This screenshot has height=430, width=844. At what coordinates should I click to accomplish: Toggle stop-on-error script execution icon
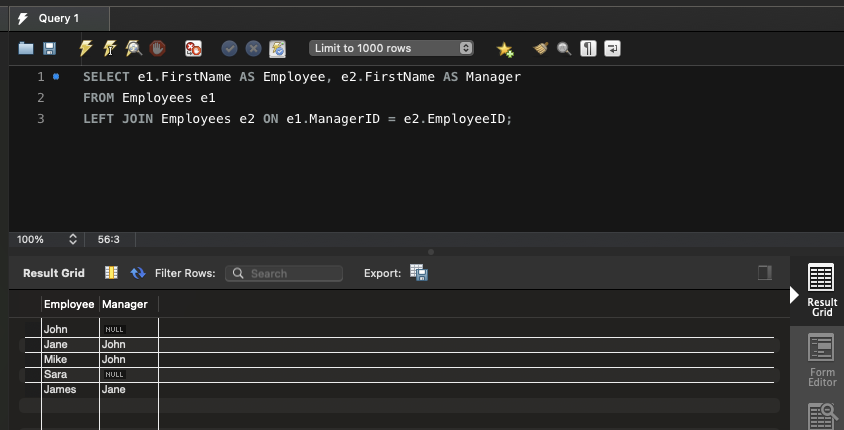pyautogui.click(x=193, y=48)
